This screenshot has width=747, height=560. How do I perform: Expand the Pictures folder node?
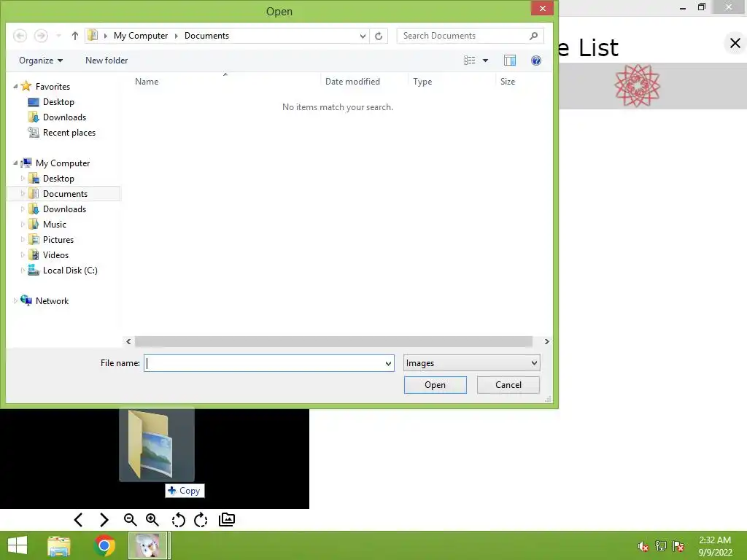click(x=23, y=239)
